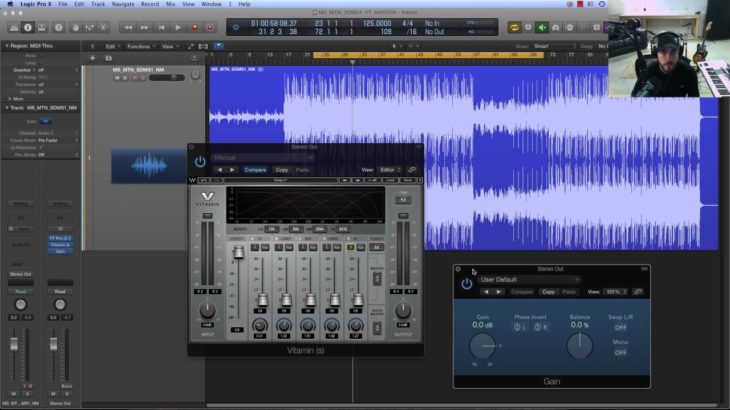Toggle Vitamin plugin power button

click(200, 161)
